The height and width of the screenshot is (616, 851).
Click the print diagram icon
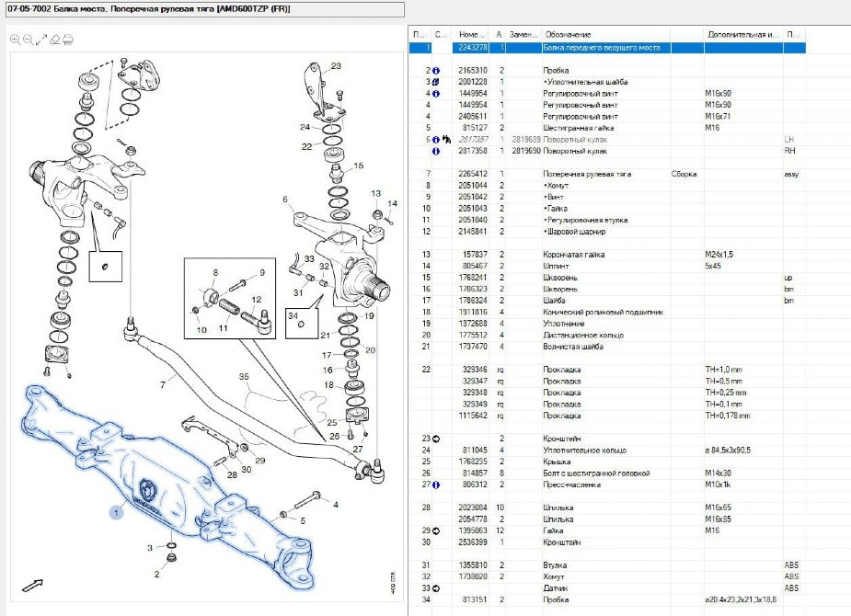[x=68, y=40]
